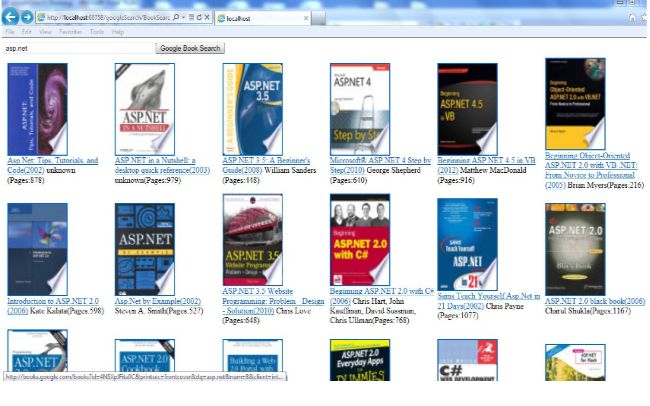Open the address bar dropdown arrow
650x406 pixels.
coord(183,17)
